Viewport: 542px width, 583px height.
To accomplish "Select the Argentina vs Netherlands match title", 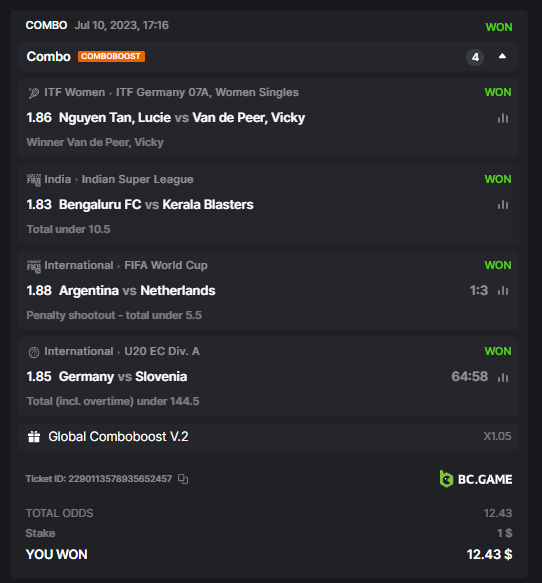I will point(137,290).
